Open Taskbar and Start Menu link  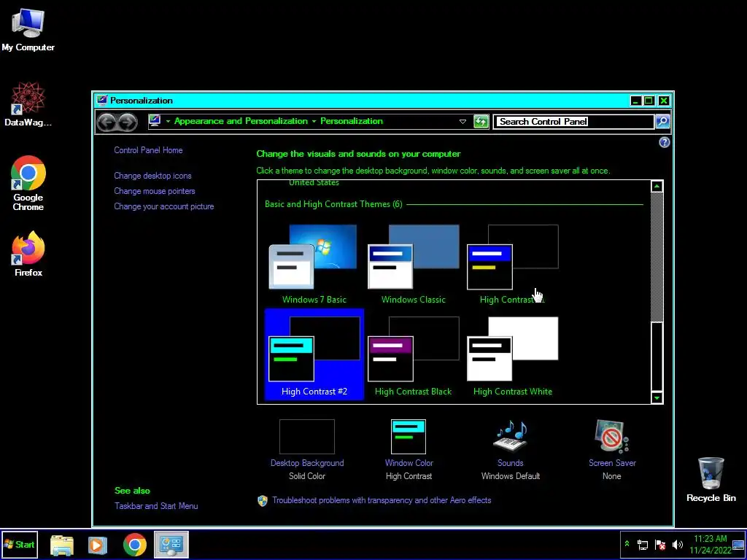156,506
